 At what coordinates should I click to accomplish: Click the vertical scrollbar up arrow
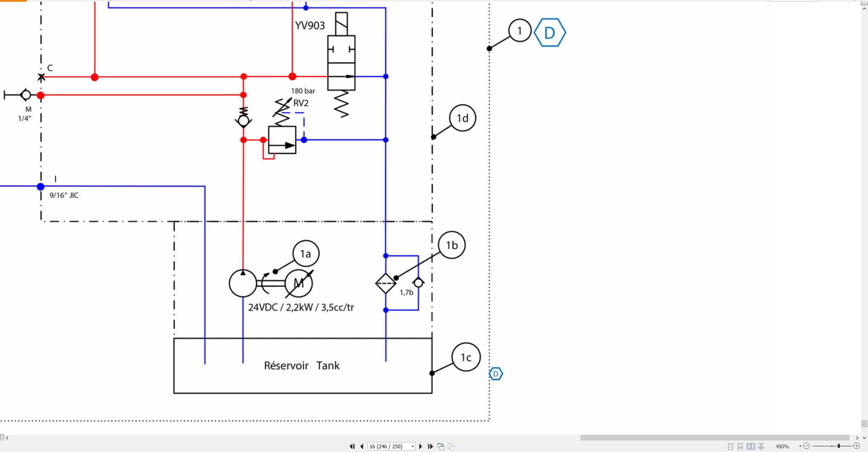click(x=864, y=8)
